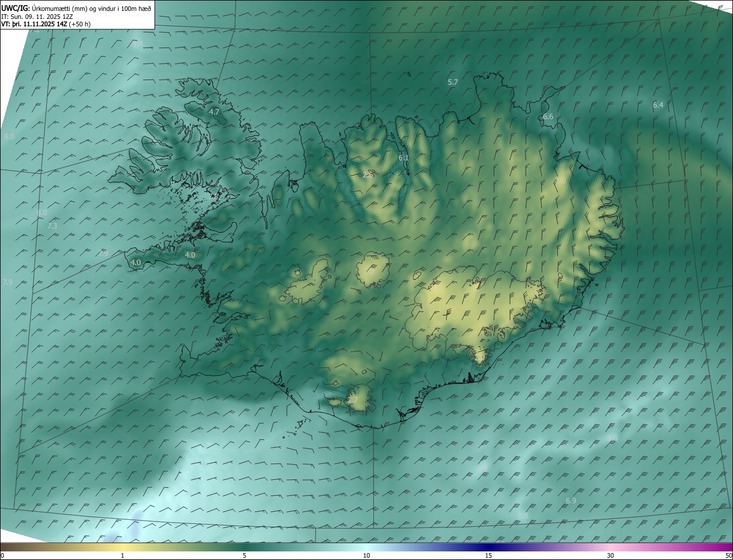Click the 50 tick on the color scale
Screen dimensions: 733x560
pyautogui.click(x=728, y=556)
